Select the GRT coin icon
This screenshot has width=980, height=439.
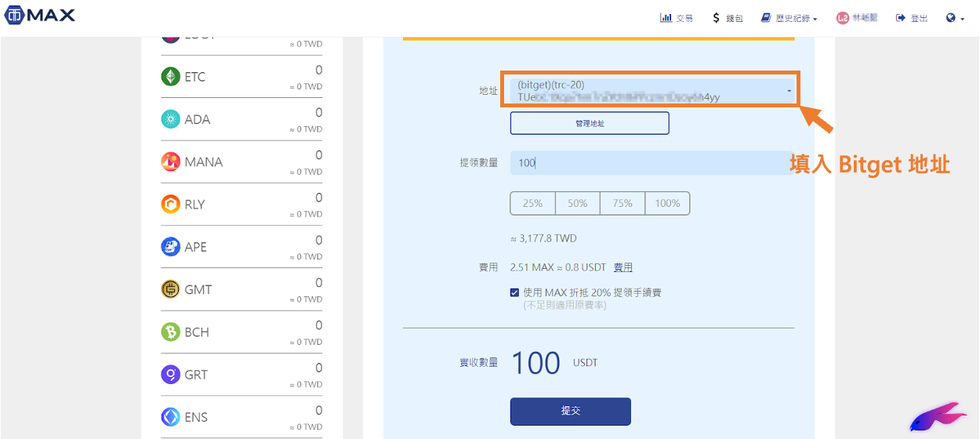pyautogui.click(x=170, y=374)
